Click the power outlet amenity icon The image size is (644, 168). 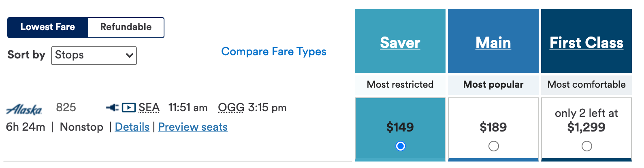pos(112,108)
